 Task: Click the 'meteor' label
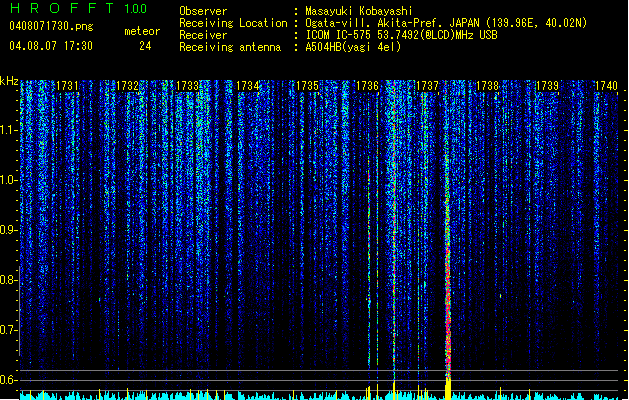[142, 31]
